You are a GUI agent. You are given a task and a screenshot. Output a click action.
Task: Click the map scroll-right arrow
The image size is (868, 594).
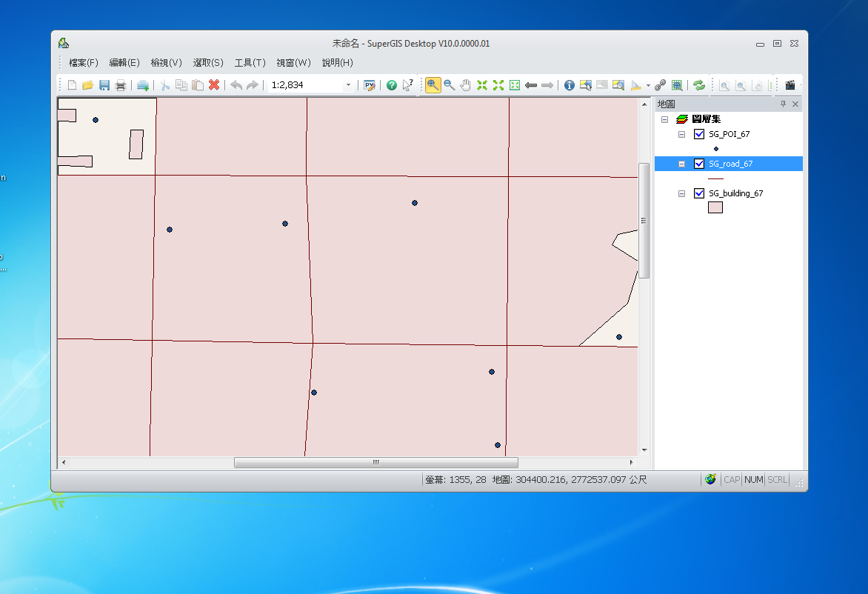point(631,462)
